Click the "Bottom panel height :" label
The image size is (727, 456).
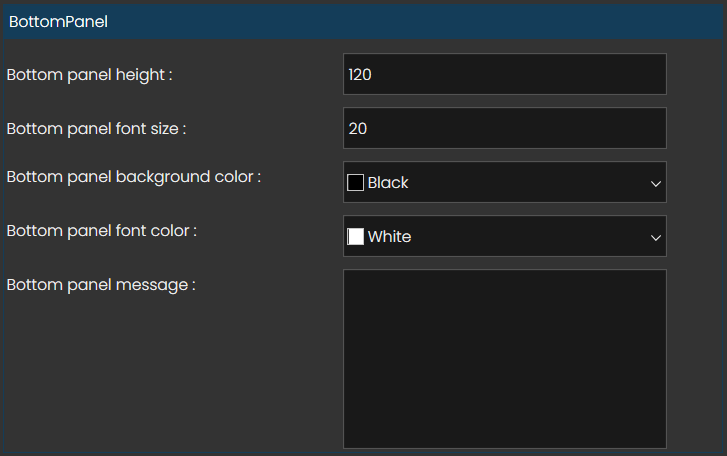(x=96, y=74)
